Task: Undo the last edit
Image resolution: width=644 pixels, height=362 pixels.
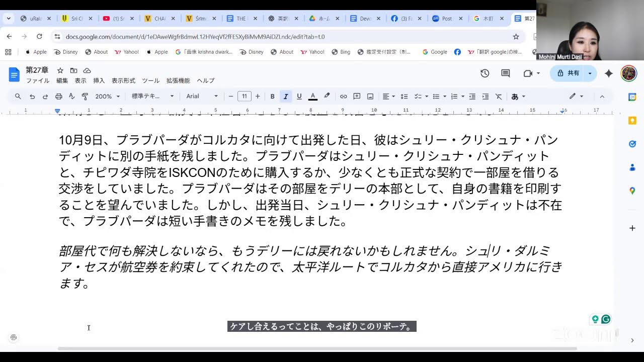Action: [32, 97]
